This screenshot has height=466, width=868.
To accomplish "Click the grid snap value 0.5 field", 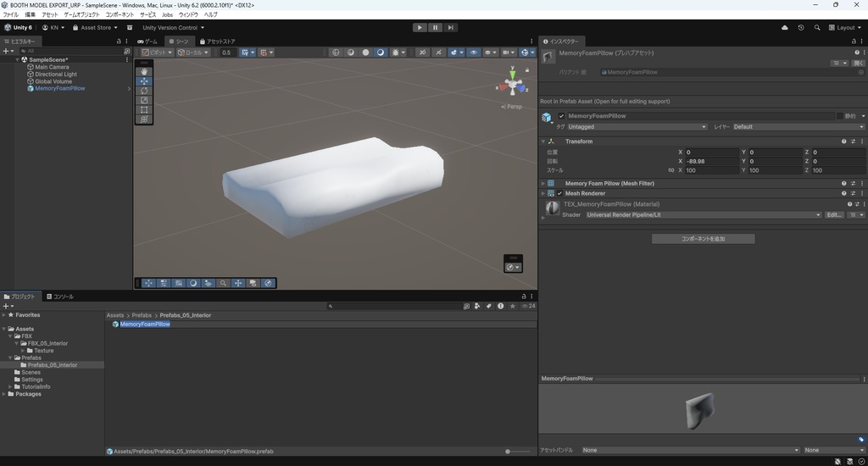I will coord(227,53).
